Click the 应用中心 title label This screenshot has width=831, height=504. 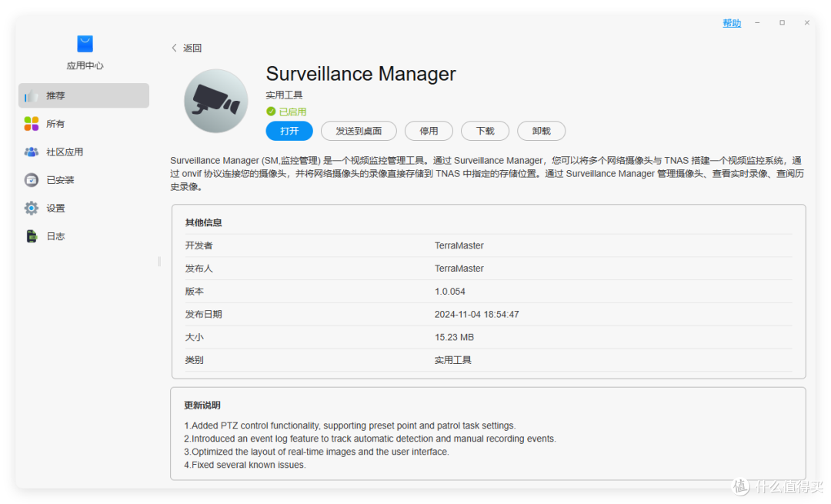[85, 65]
